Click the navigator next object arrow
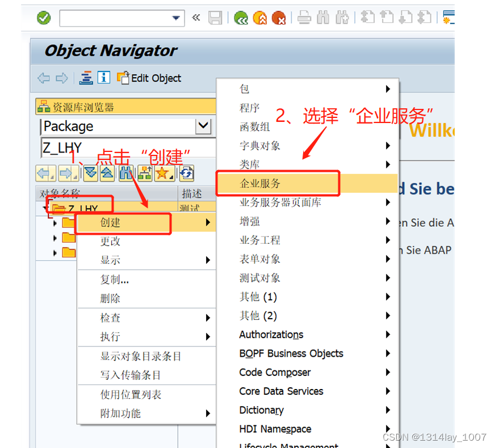Screen dimensions: 495x448 click(68, 174)
